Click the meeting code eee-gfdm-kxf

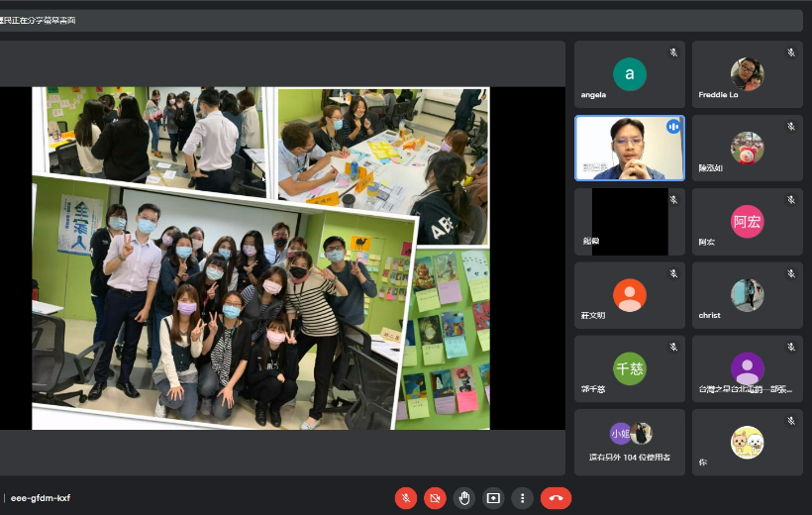pyautogui.click(x=41, y=498)
